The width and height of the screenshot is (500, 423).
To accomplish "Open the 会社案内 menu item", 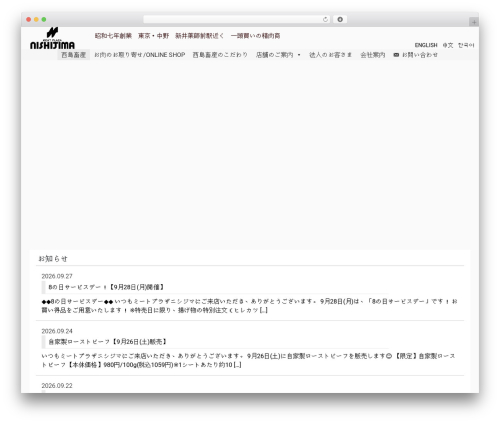I will tap(373, 55).
